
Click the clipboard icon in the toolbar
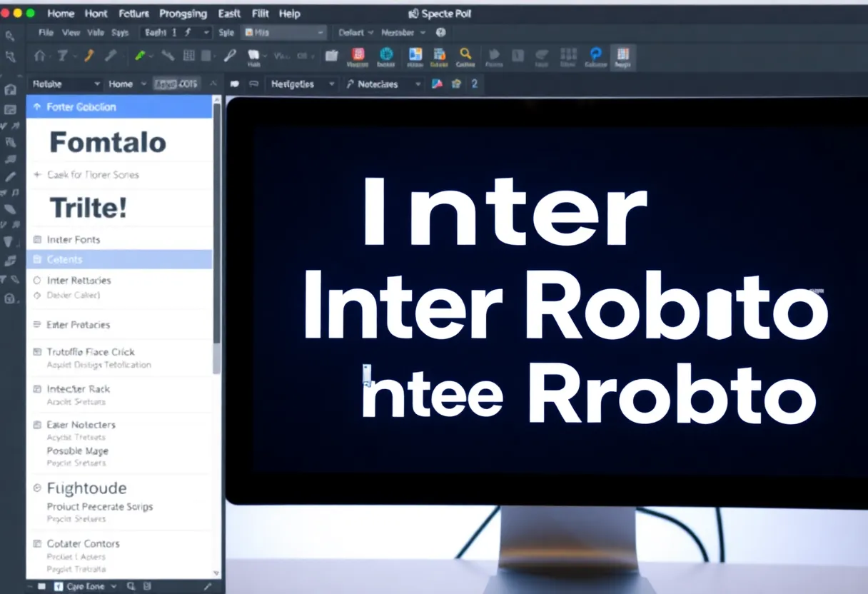(x=331, y=56)
